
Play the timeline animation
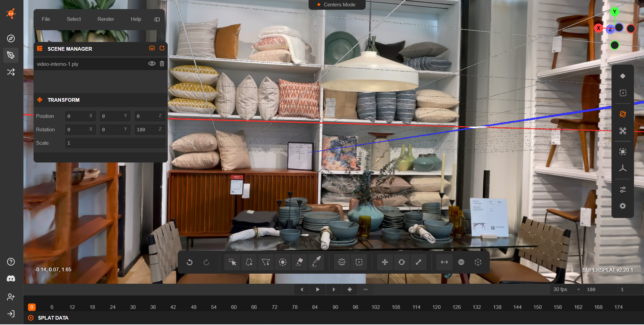[x=318, y=289]
